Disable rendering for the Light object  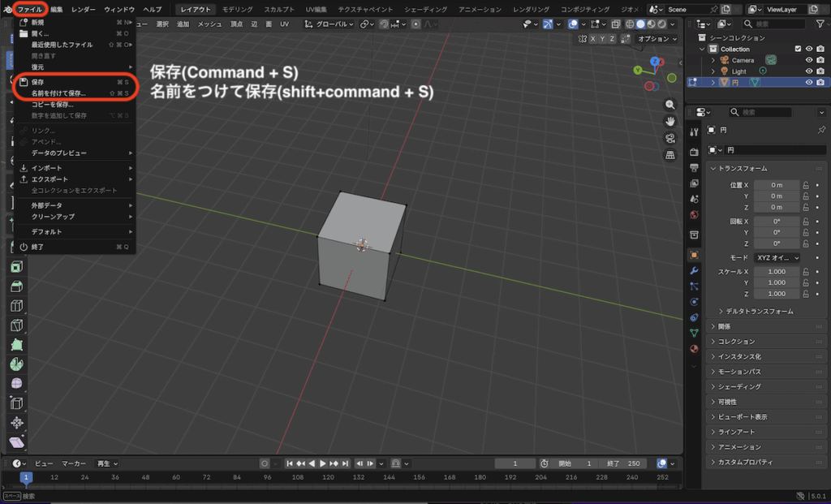[x=820, y=71]
